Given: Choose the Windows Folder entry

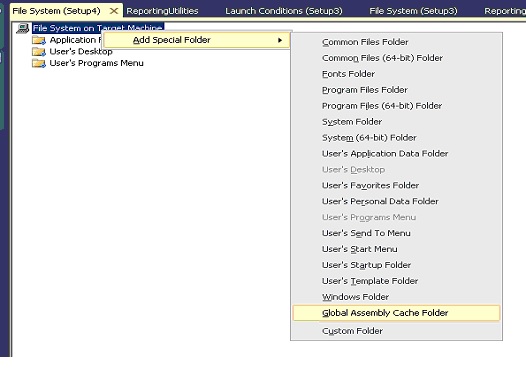Looking at the screenshot, I should pos(396,297).
